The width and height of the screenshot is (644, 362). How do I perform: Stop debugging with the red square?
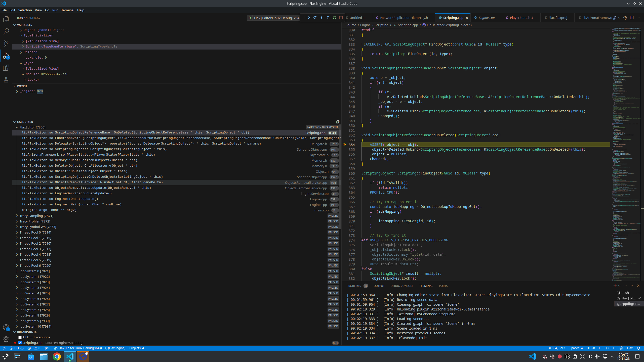[341, 18]
